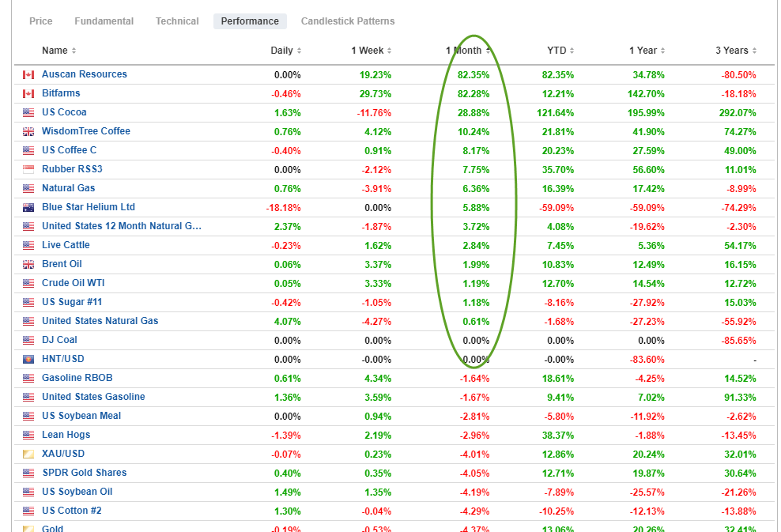Image resolution: width=781 pixels, height=532 pixels.
Task: Click US flag beside US Soybean Meal
Action: 28,417
